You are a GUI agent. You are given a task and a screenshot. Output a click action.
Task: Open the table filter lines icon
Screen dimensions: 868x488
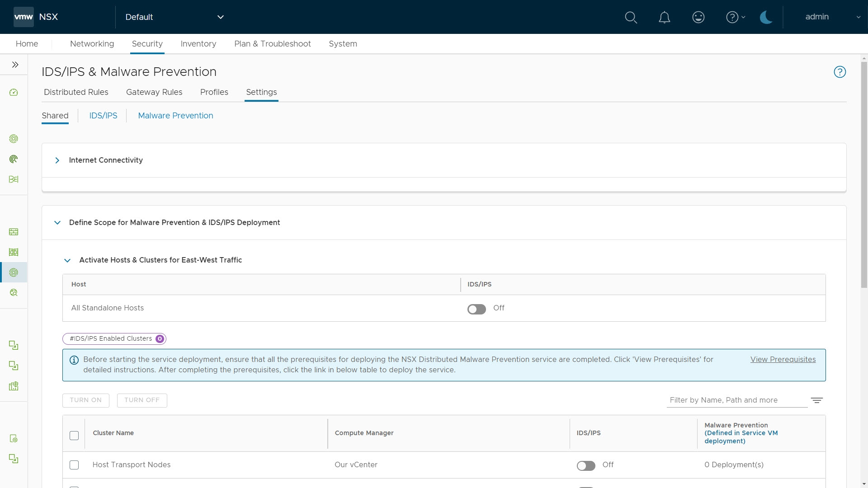816,400
